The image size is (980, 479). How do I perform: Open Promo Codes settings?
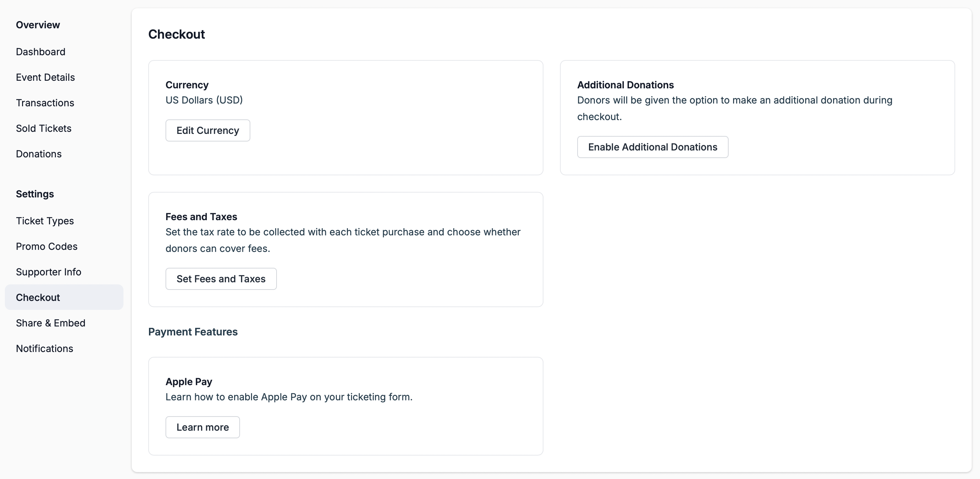(47, 246)
